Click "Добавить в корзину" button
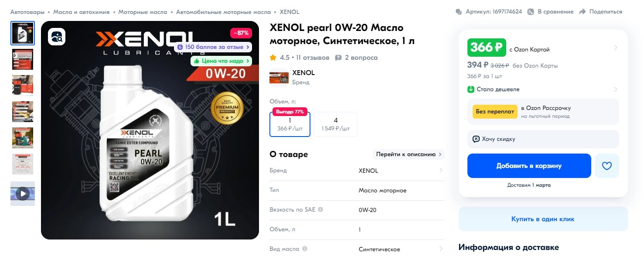This screenshot has height=260, width=644. click(x=529, y=166)
